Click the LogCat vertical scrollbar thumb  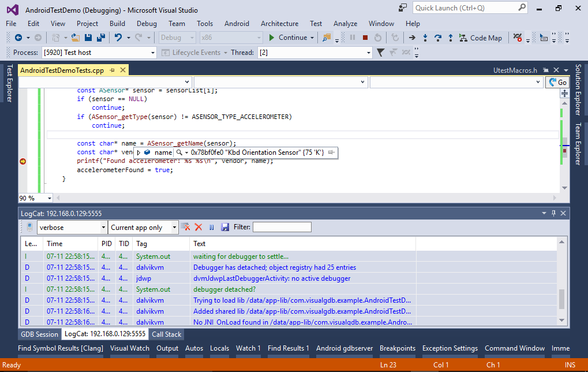(561, 299)
